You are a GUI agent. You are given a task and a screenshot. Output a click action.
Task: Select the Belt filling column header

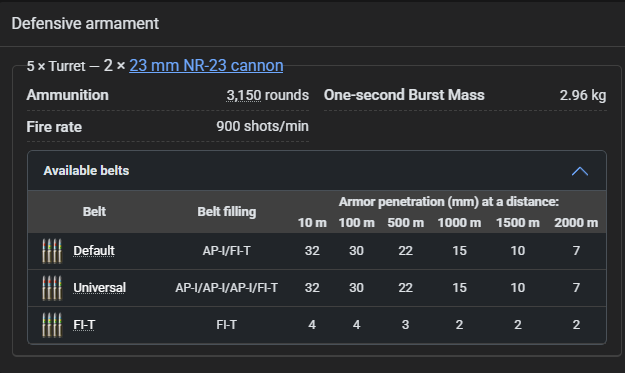point(226,212)
